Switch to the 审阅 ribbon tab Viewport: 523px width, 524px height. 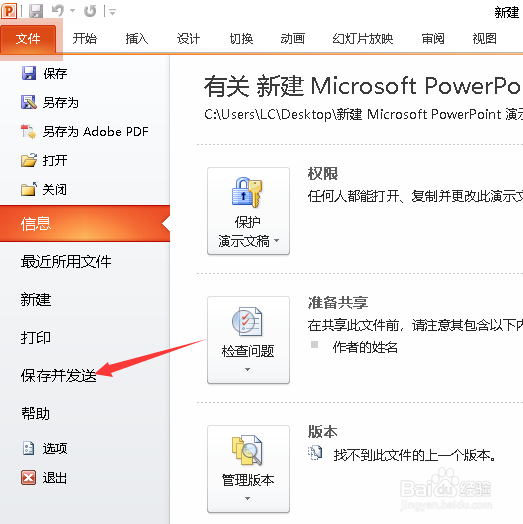[x=433, y=39]
